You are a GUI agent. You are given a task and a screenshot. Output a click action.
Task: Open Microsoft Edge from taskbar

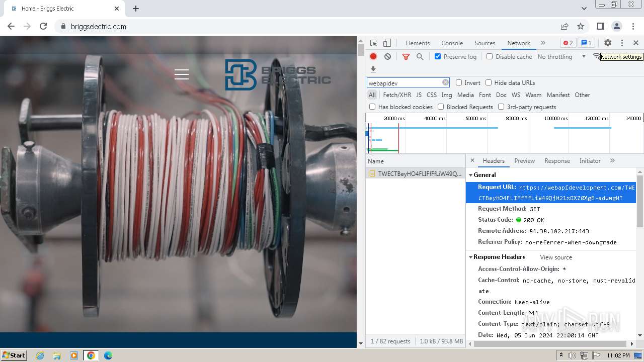point(108,355)
